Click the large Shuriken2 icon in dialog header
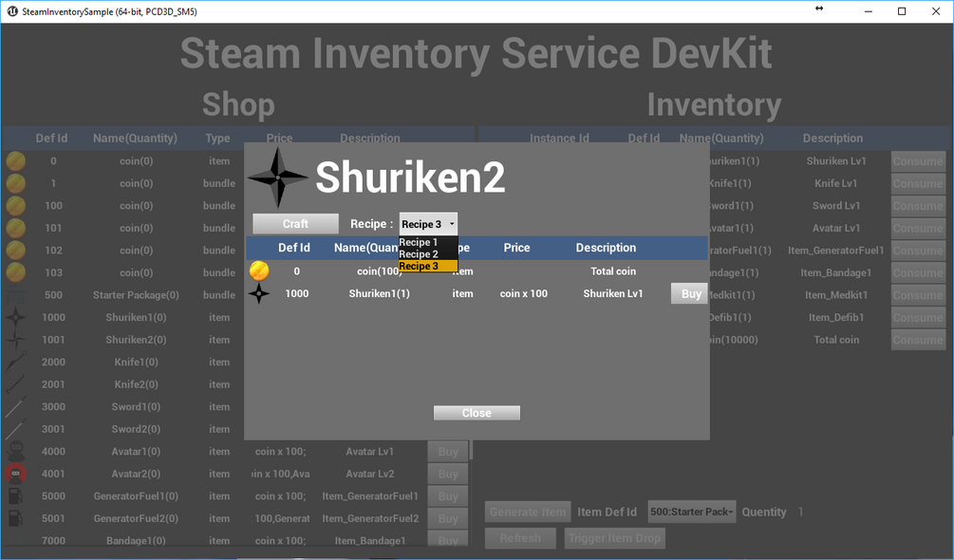Viewport: 954px width, 560px height. point(278,177)
